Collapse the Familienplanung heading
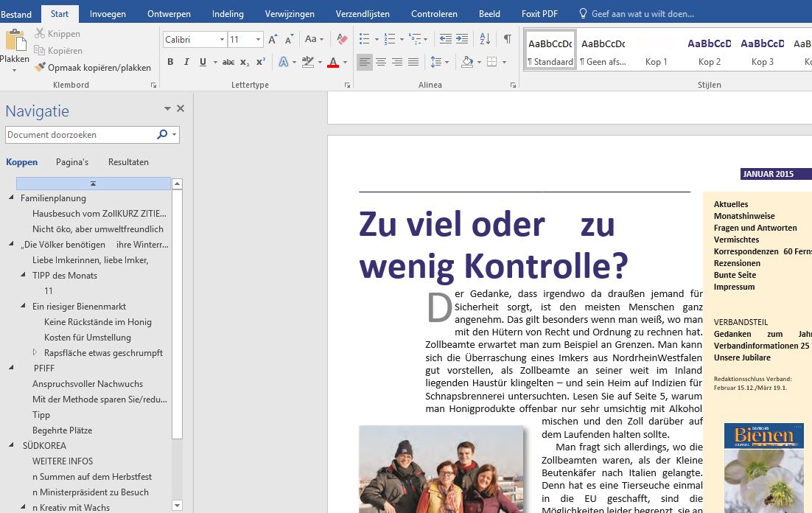 11,198
